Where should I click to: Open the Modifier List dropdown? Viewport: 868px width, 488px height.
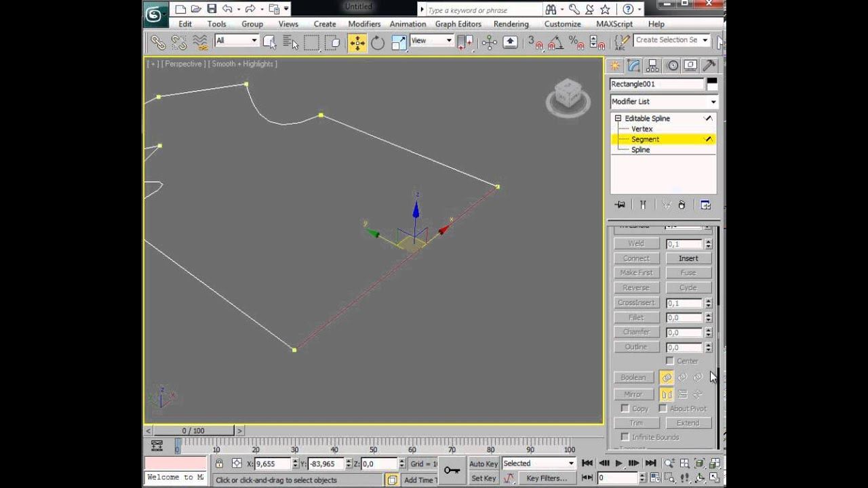(x=663, y=102)
